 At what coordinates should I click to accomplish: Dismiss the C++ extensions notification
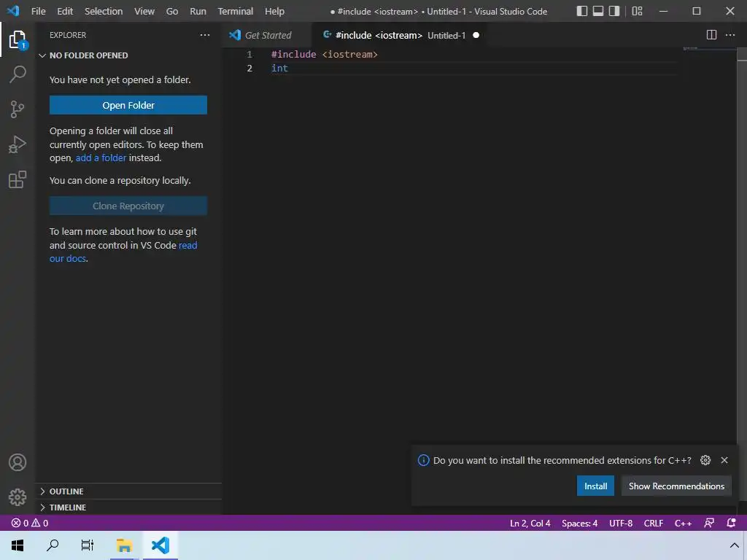(724, 460)
